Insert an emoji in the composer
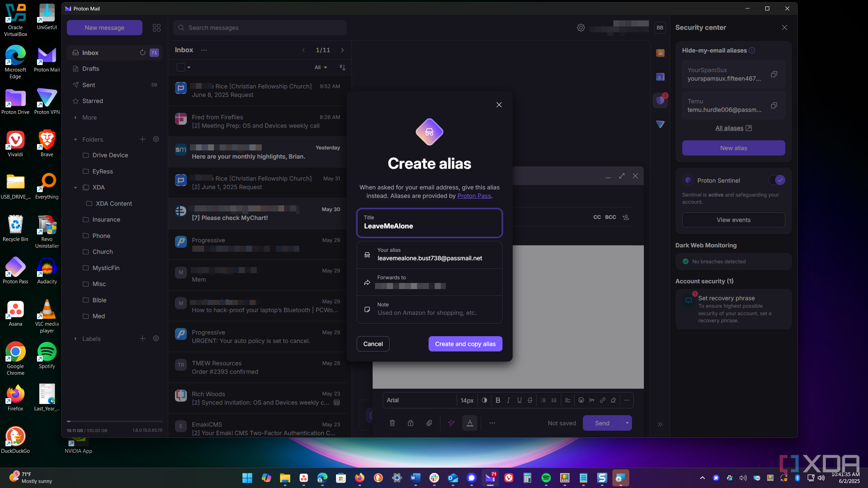Viewport: 868px width, 488px height. [x=581, y=400]
